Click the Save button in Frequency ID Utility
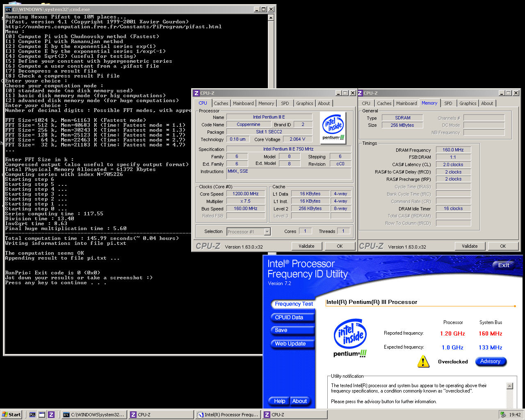The image size is (525, 420). click(292, 330)
